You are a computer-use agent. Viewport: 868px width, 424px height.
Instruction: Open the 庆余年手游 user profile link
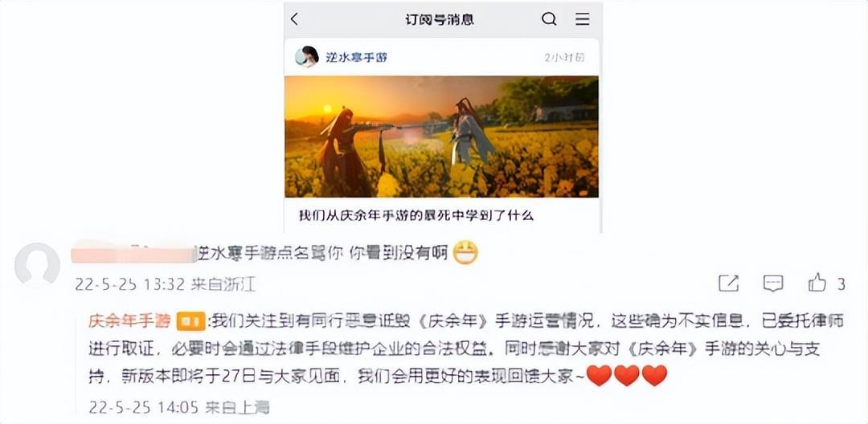[129, 321]
